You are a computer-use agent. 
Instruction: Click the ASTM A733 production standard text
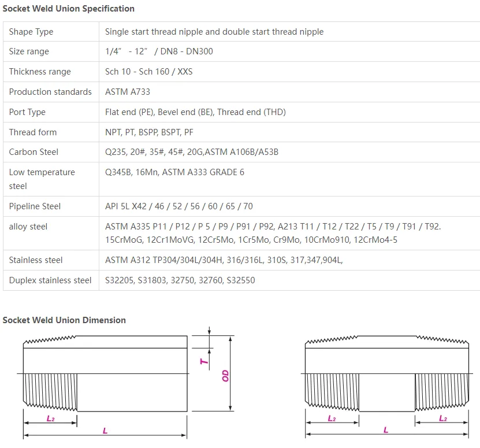tap(128, 91)
